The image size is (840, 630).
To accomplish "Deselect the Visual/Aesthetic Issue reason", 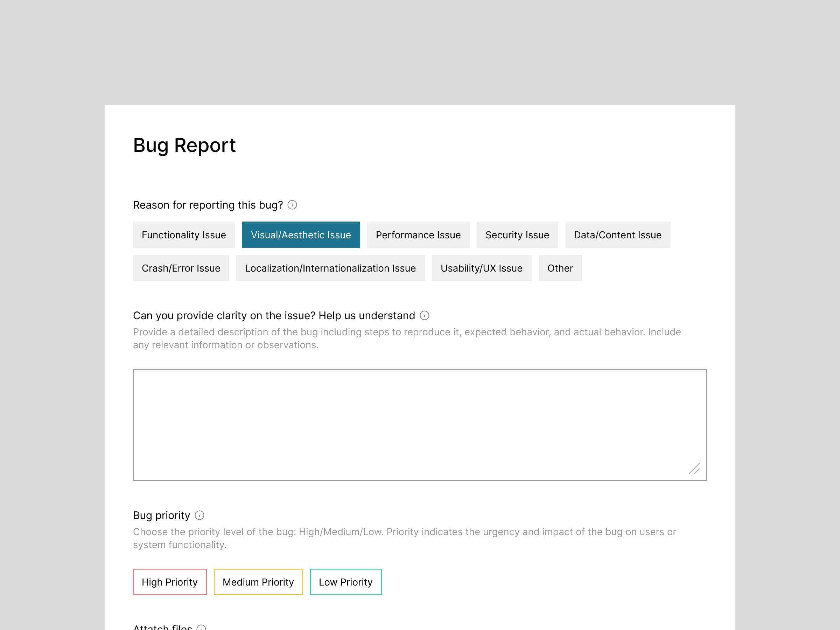I will (x=301, y=235).
